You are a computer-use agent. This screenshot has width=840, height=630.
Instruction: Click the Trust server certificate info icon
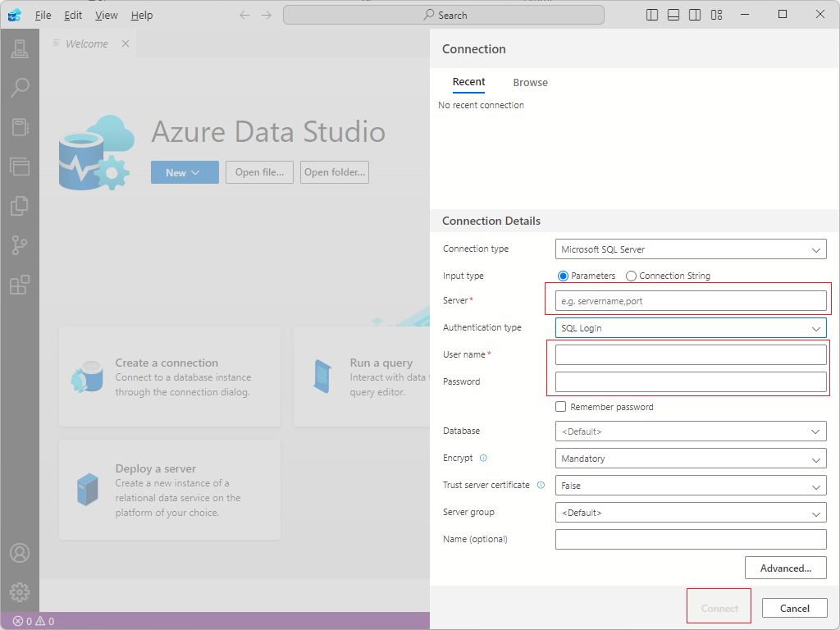tap(541, 485)
